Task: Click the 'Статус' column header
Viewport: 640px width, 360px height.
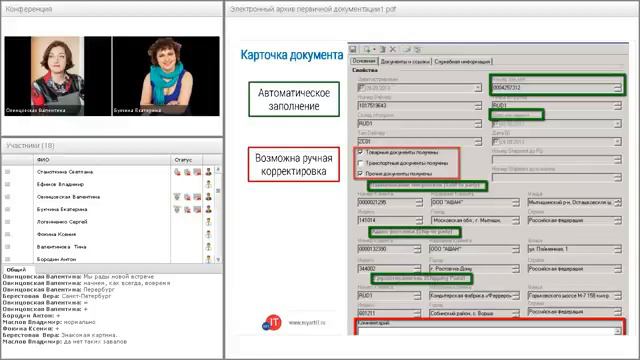Action: click(187, 160)
